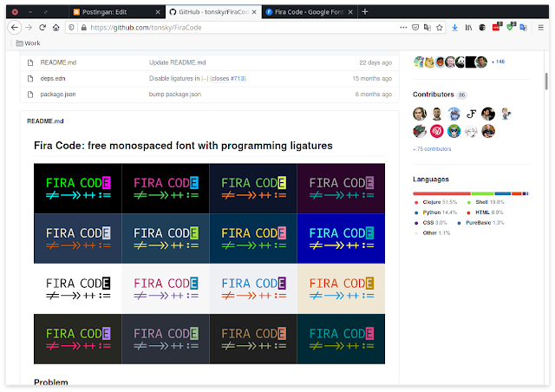This screenshot has width=555, height=392.
Task: Click the padlock site security icon
Action: pyautogui.click(x=84, y=28)
